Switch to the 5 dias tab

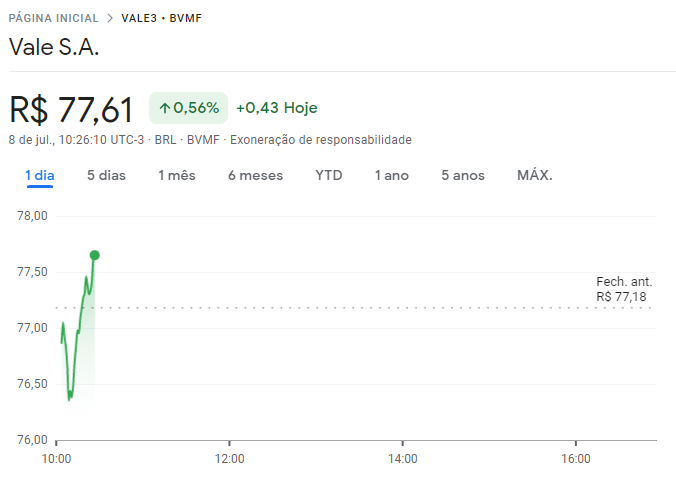click(106, 175)
